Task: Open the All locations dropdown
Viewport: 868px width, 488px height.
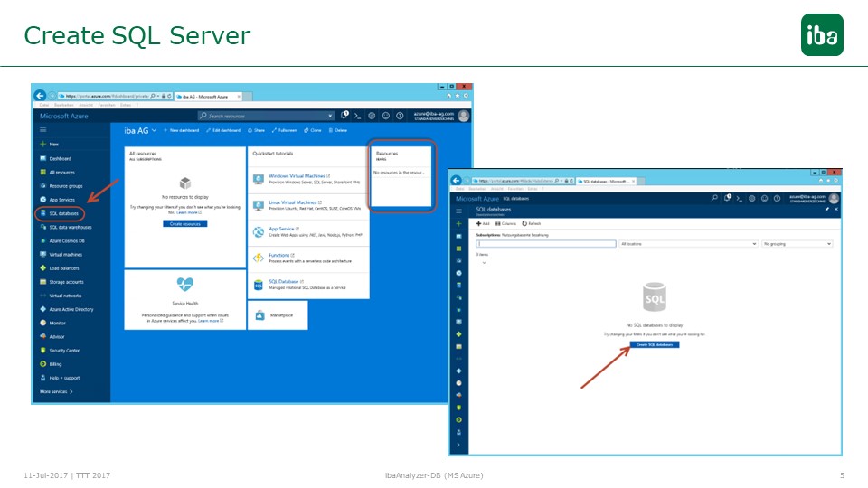Action: [688, 243]
